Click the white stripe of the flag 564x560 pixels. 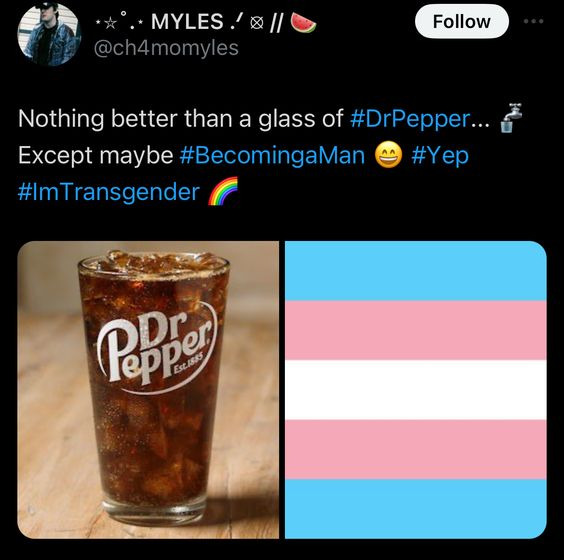[x=416, y=390]
